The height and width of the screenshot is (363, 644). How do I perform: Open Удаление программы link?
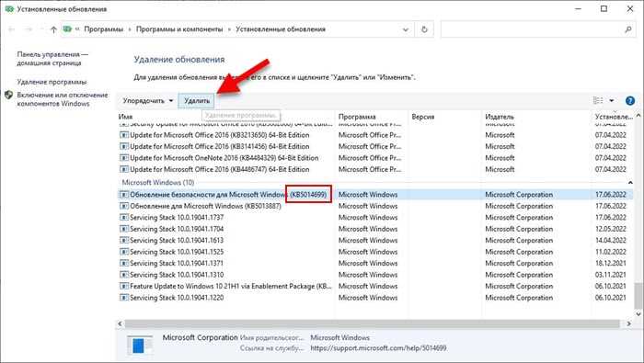pyautogui.click(x=52, y=82)
